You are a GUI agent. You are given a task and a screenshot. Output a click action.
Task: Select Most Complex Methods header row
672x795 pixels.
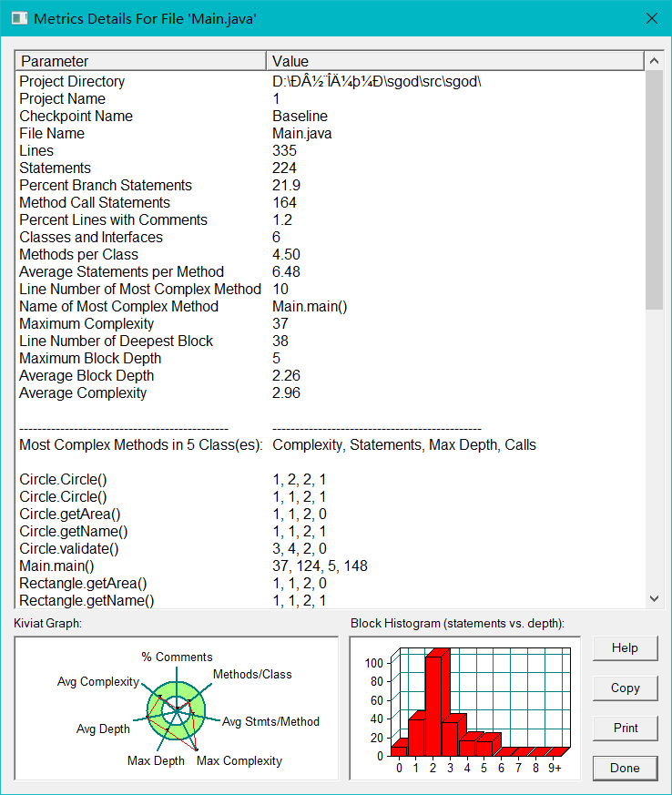(330, 444)
